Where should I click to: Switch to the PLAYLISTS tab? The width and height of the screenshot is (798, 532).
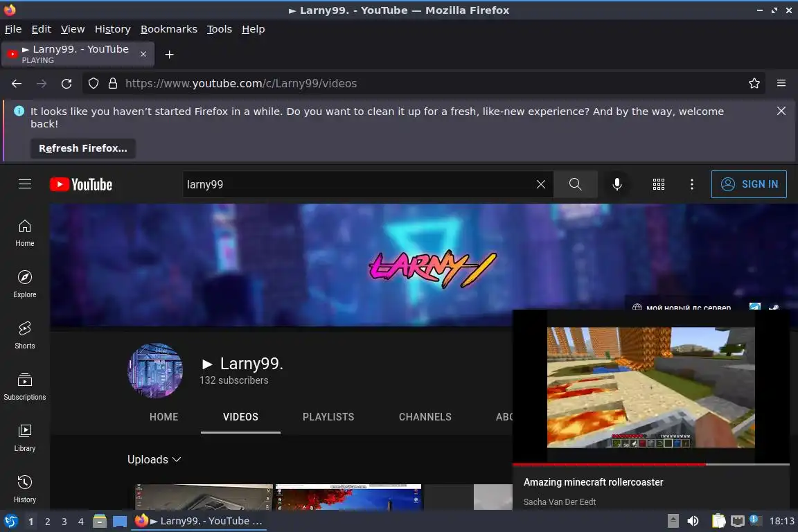click(x=328, y=417)
